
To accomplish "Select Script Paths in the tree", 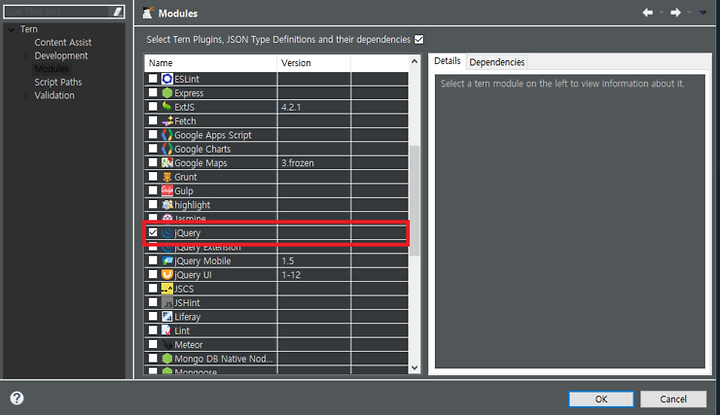I will [58, 82].
